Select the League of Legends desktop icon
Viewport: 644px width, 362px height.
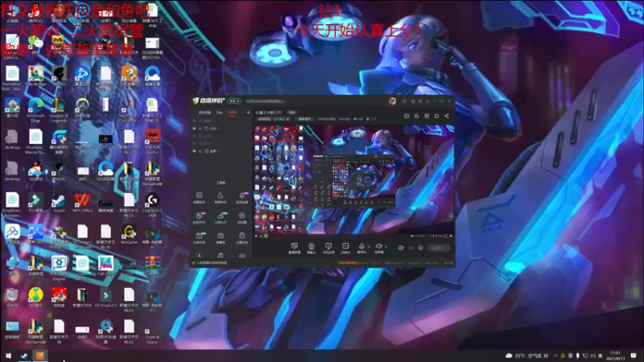pyautogui.click(x=59, y=110)
